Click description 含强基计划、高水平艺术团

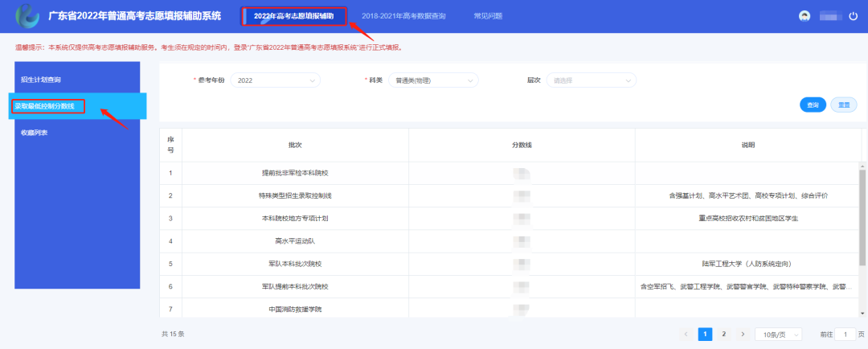pyautogui.click(x=748, y=195)
